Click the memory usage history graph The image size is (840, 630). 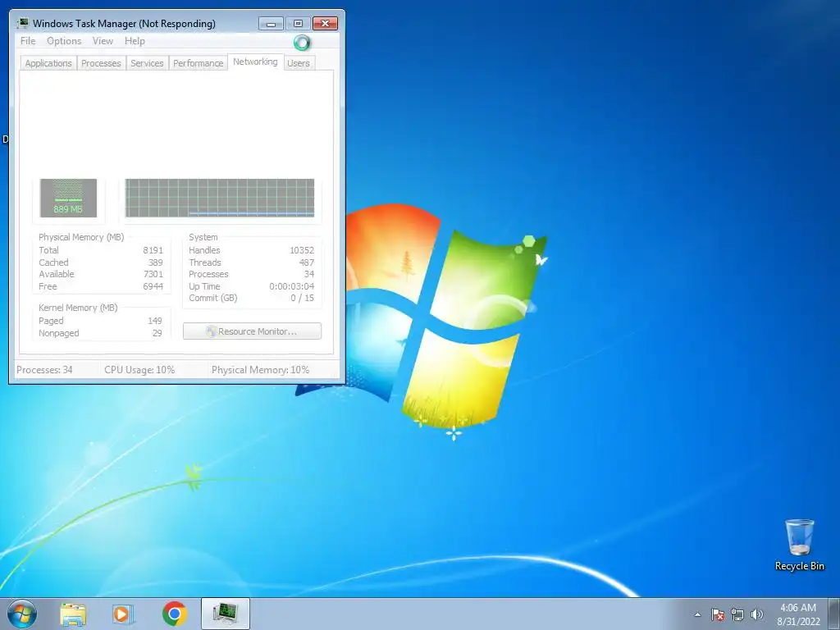[x=220, y=198]
